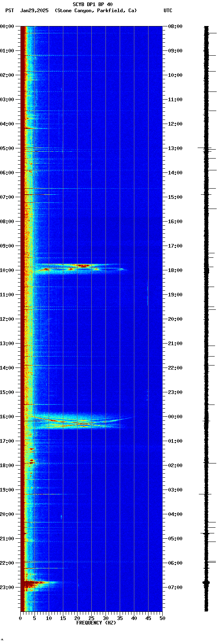This screenshot has height=644, width=224.
Task: Click the 00:00 label on the UTC axis
Action: tap(175, 417)
